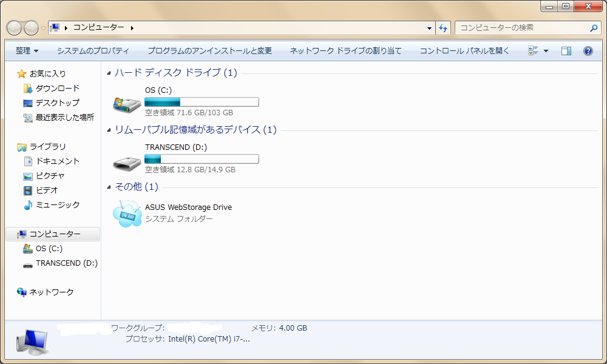Select the TRANSCEND (D:) removable drive icon
Viewport: 607px width, 364px height.
(x=127, y=163)
